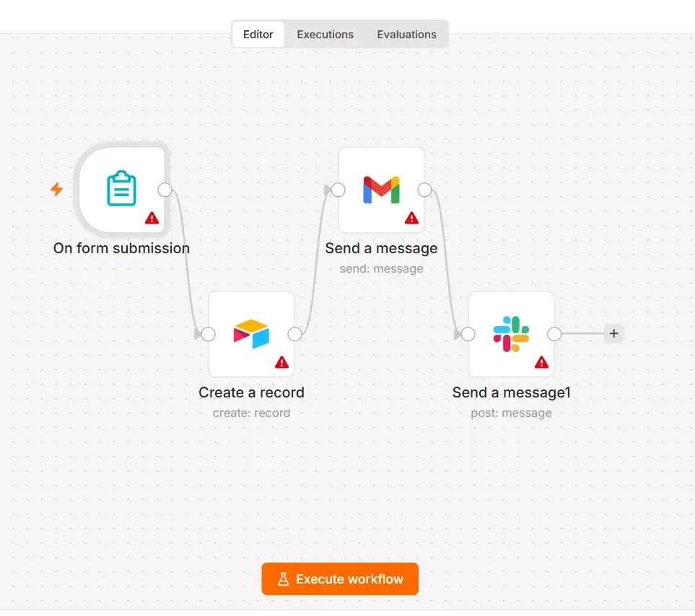
Task: Click the 'Send a message' label under Gmail
Action: (x=381, y=248)
